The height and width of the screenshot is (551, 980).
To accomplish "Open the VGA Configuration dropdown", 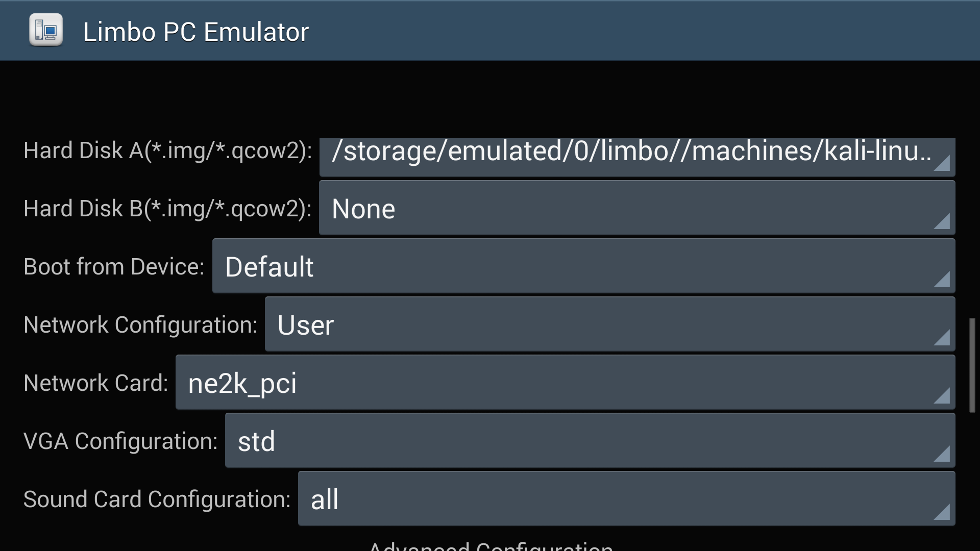I will click(x=587, y=440).
